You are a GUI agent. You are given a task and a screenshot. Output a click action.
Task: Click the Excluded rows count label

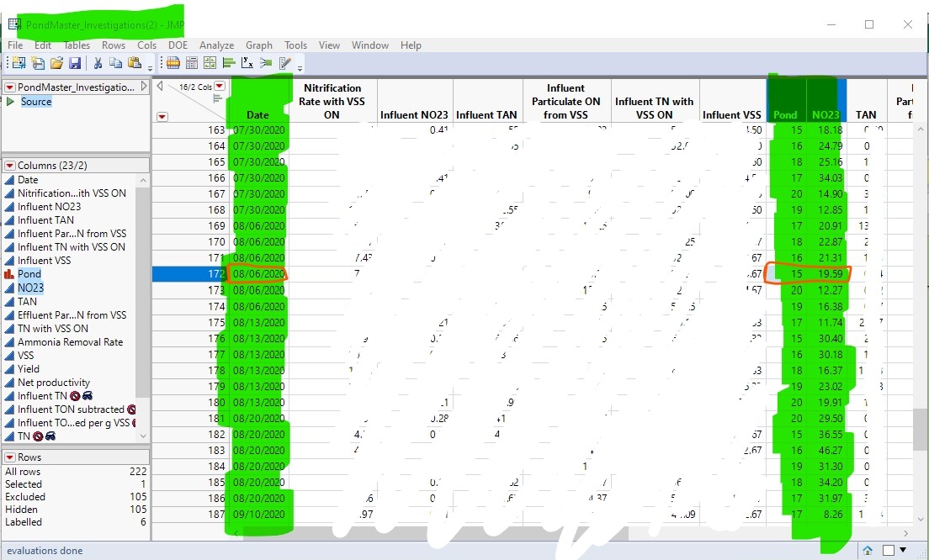pos(24,497)
